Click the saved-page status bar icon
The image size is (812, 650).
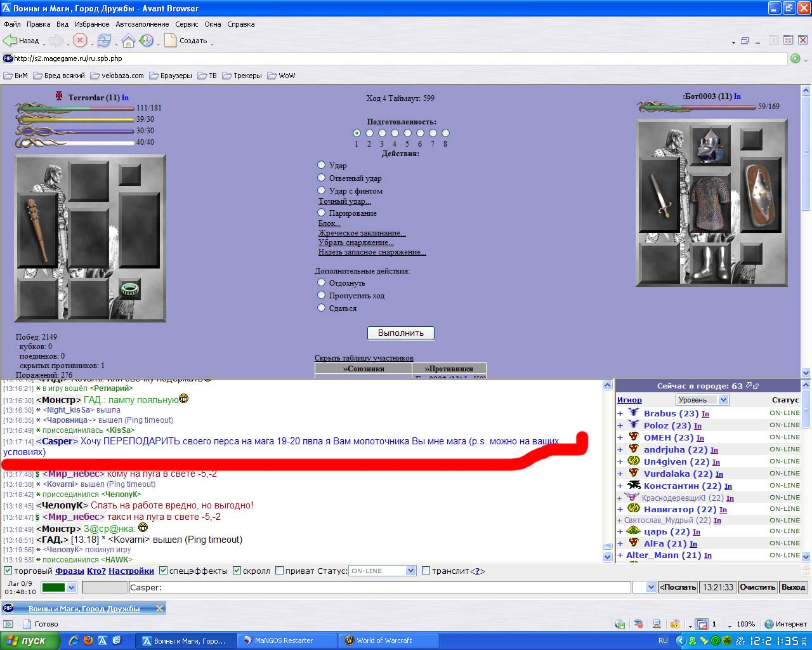point(620,624)
